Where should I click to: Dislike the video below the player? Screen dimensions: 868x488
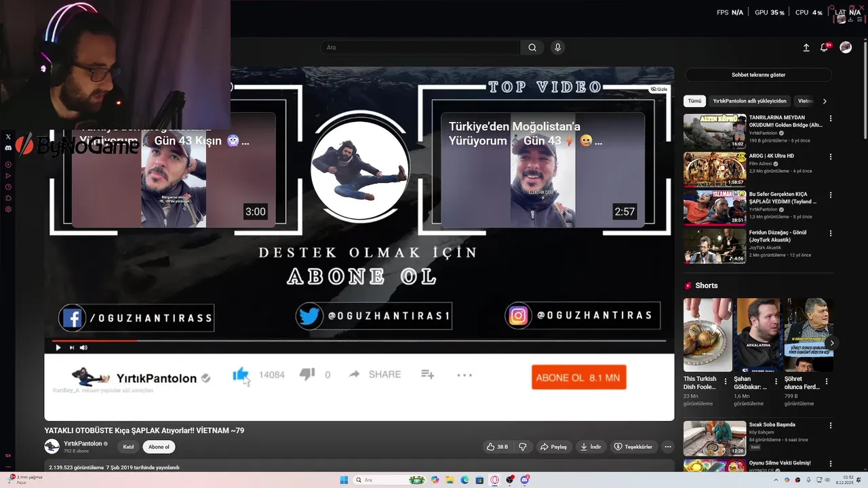click(x=523, y=447)
